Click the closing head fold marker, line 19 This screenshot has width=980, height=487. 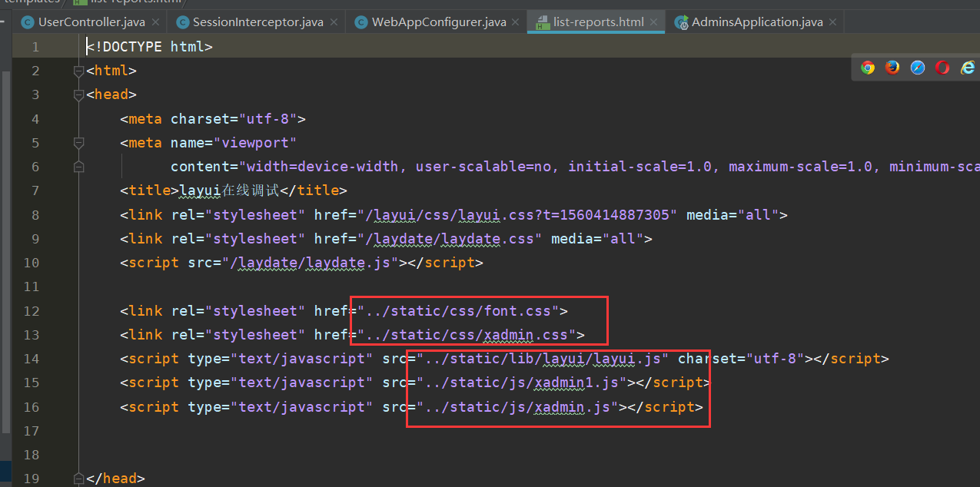(78, 479)
